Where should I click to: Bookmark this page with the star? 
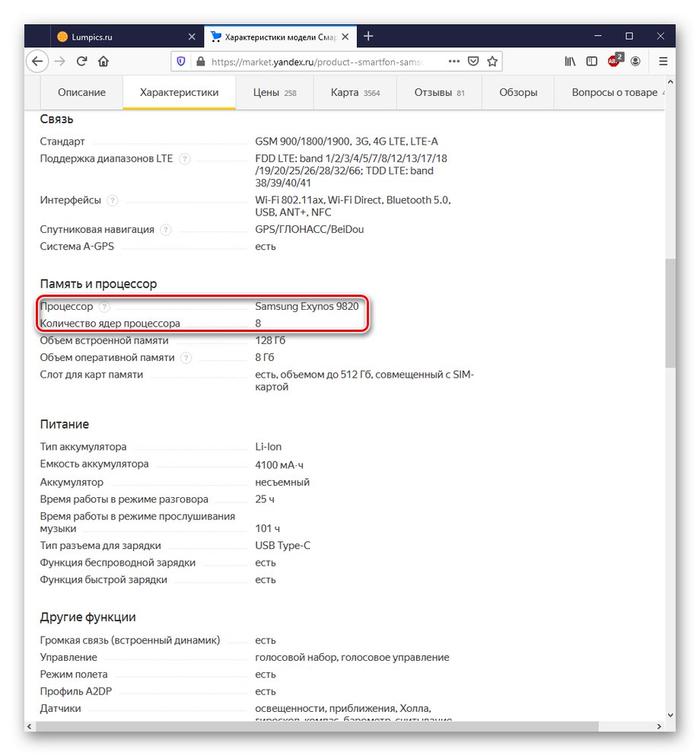492,61
